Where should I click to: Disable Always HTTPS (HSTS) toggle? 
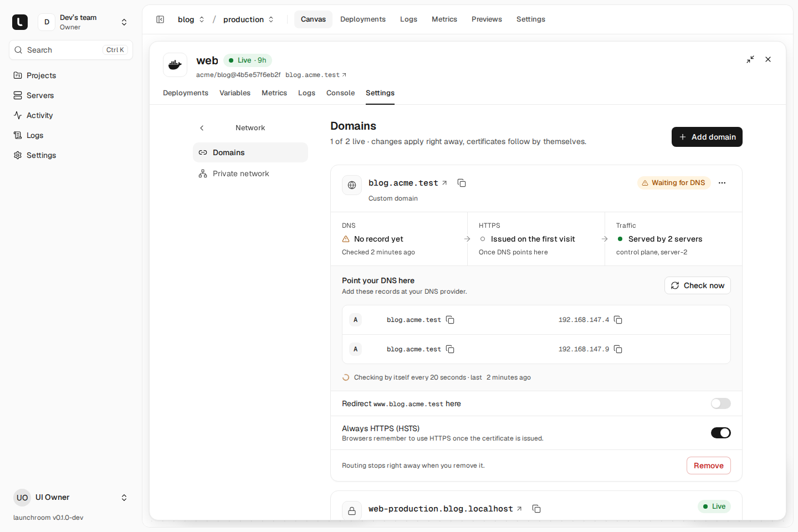[x=721, y=433]
